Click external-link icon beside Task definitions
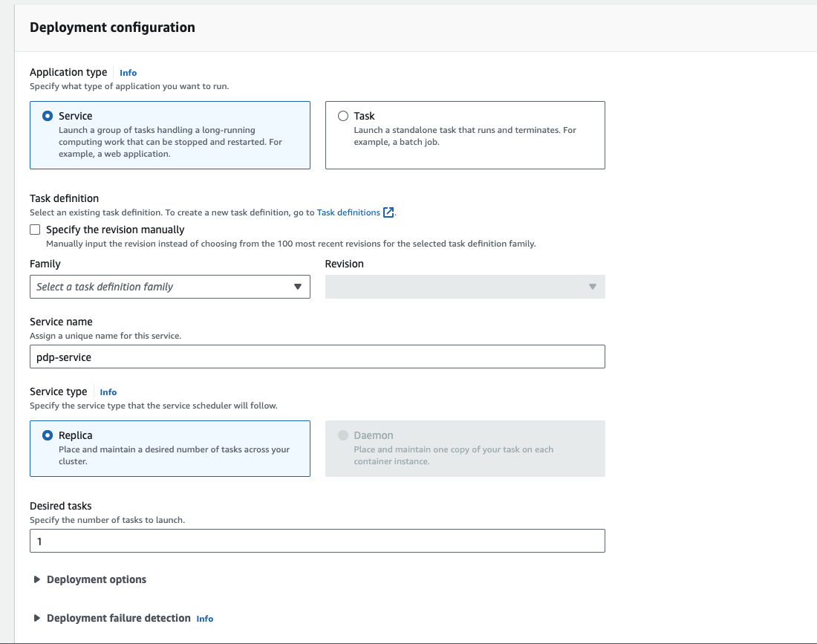 click(388, 212)
